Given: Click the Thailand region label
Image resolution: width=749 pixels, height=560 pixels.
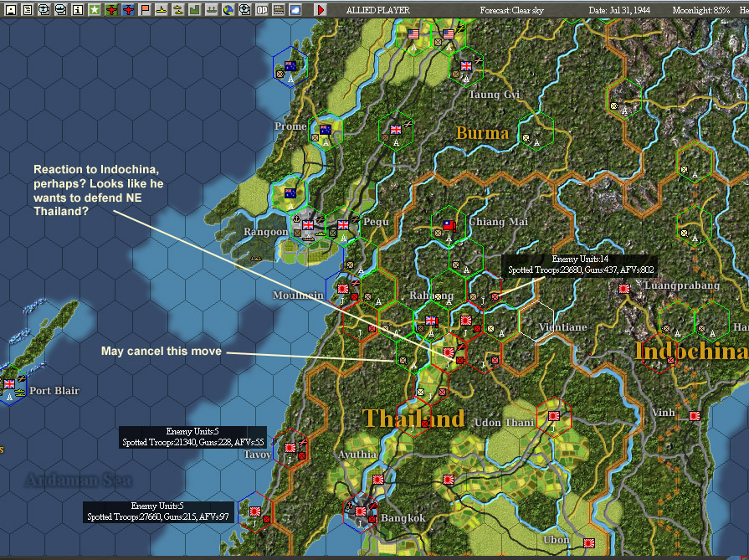Looking at the screenshot, I should coord(413,419).
